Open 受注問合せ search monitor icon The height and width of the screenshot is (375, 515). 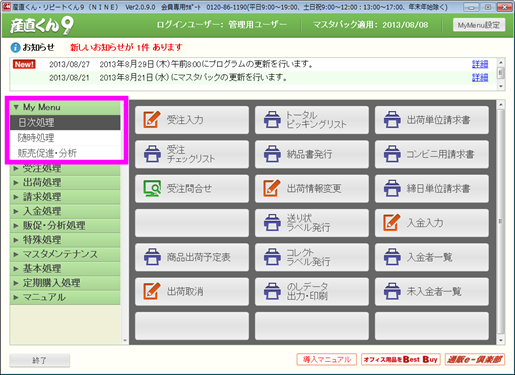(x=152, y=188)
